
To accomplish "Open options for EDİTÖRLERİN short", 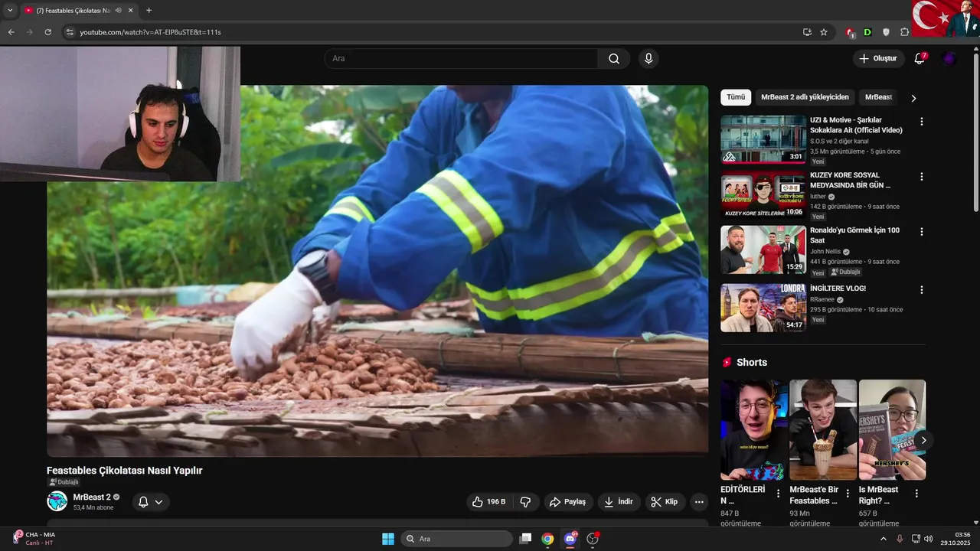I will (x=779, y=494).
